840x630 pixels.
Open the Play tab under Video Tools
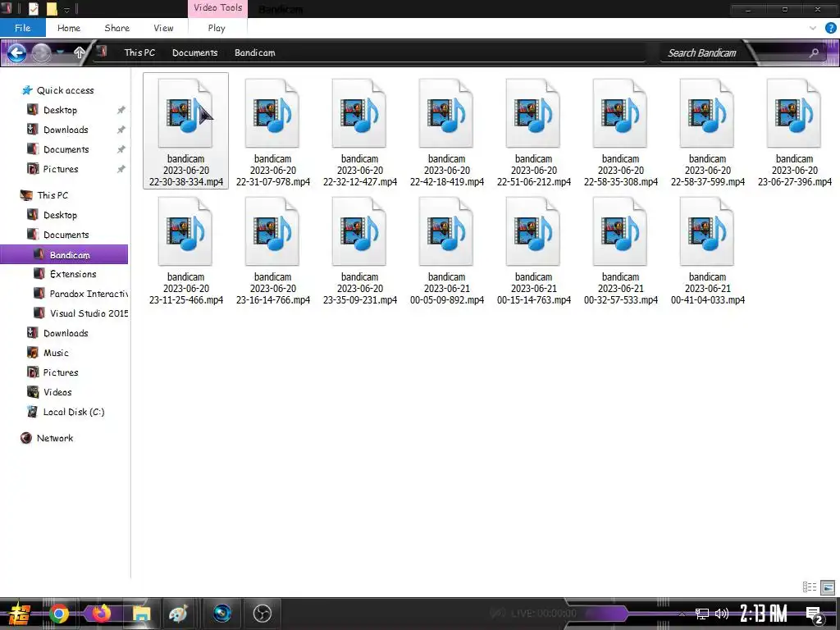(217, 28)
